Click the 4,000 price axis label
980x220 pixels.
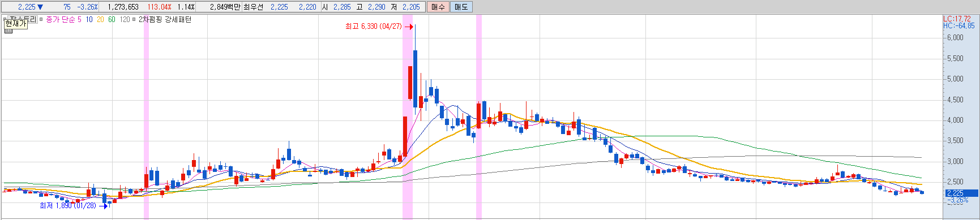955,120
